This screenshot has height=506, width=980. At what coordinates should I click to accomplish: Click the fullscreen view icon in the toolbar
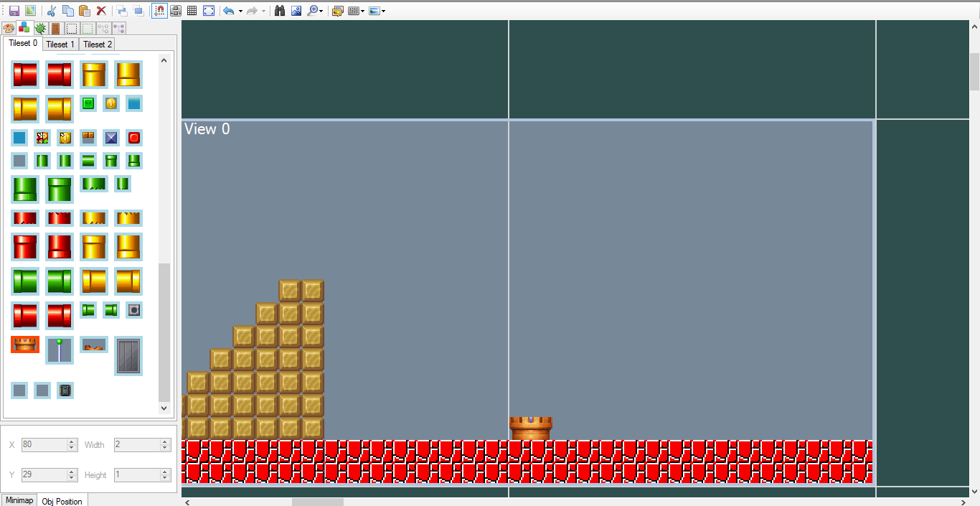[x=209, y=11]
